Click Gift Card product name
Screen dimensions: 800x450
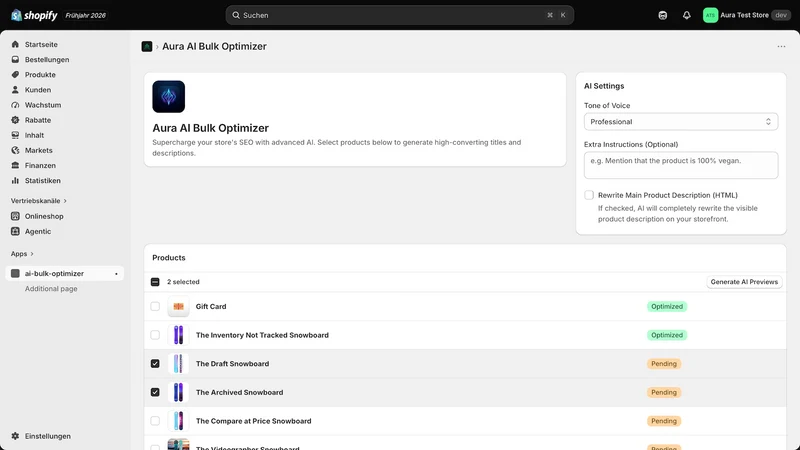[211, 307]
